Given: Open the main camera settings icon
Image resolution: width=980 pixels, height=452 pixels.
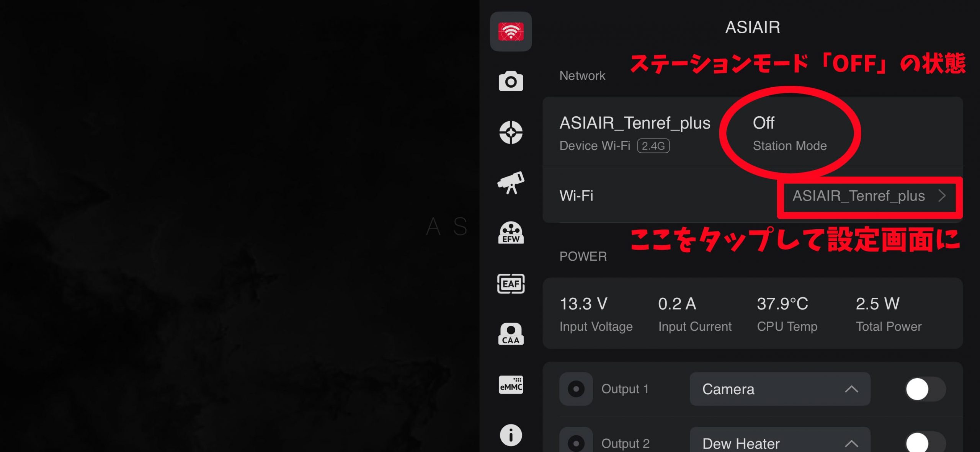Looking at the screenshot, I should (x=511, y=81).
